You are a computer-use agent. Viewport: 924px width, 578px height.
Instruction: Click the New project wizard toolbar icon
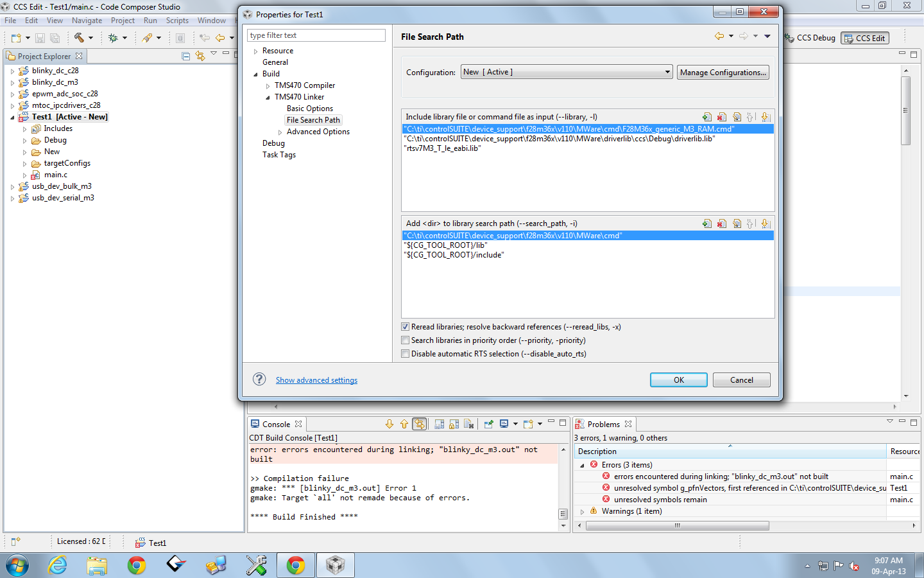(x=16, y=38)
